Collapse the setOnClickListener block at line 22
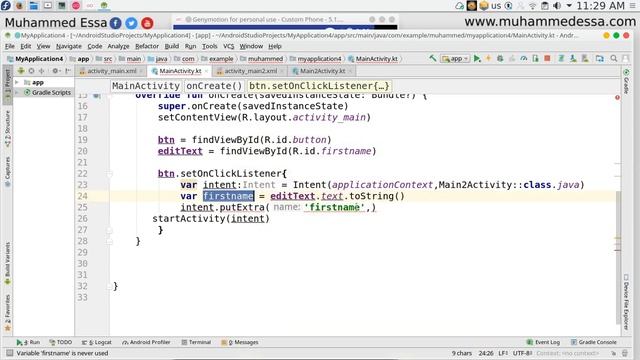This screenshot has height=360, width=640. tap(109, 174)
